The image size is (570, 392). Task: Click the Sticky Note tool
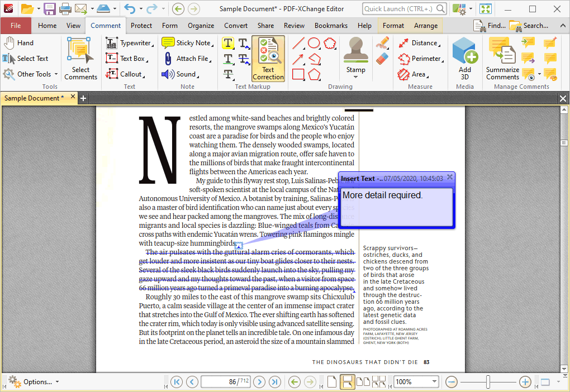187,43
